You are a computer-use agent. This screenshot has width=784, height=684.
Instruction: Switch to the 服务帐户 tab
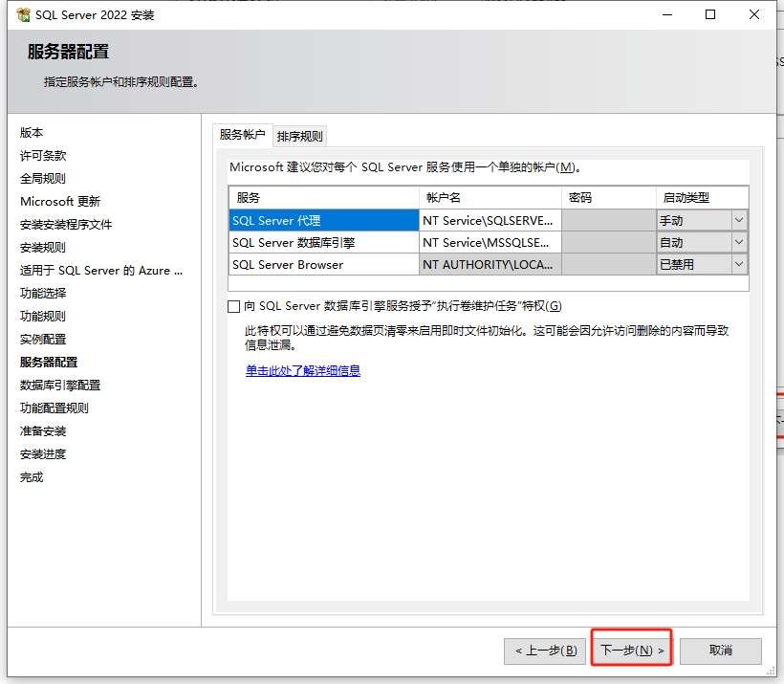[x=243, y=135]
